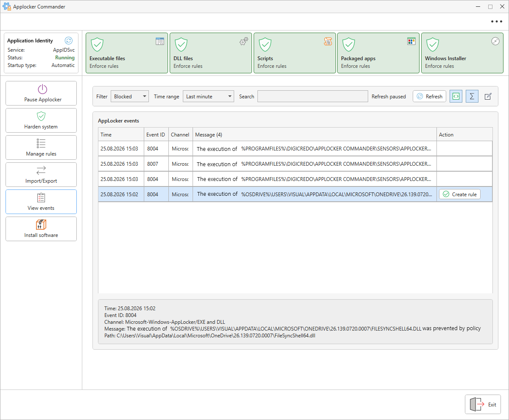Viewport: 509px width, 420px height.
Task: Open Manage rules
Action: [x=41, y=147]
